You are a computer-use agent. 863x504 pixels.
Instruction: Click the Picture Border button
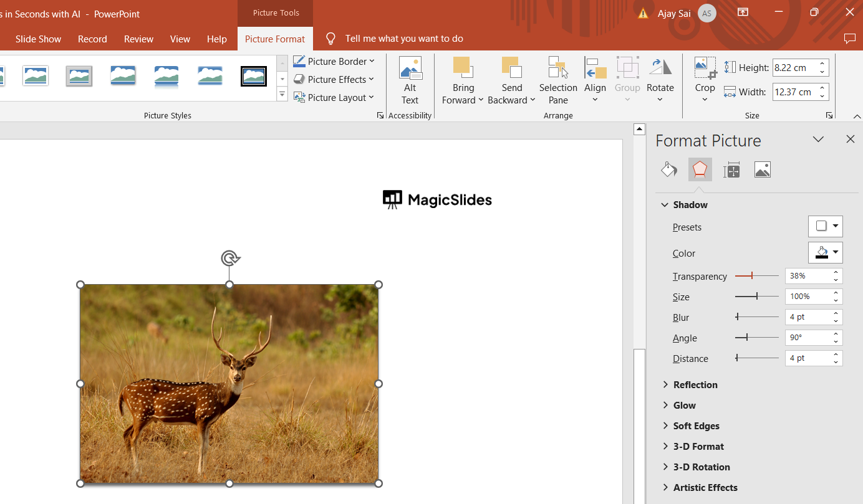[x=334, y=61]
